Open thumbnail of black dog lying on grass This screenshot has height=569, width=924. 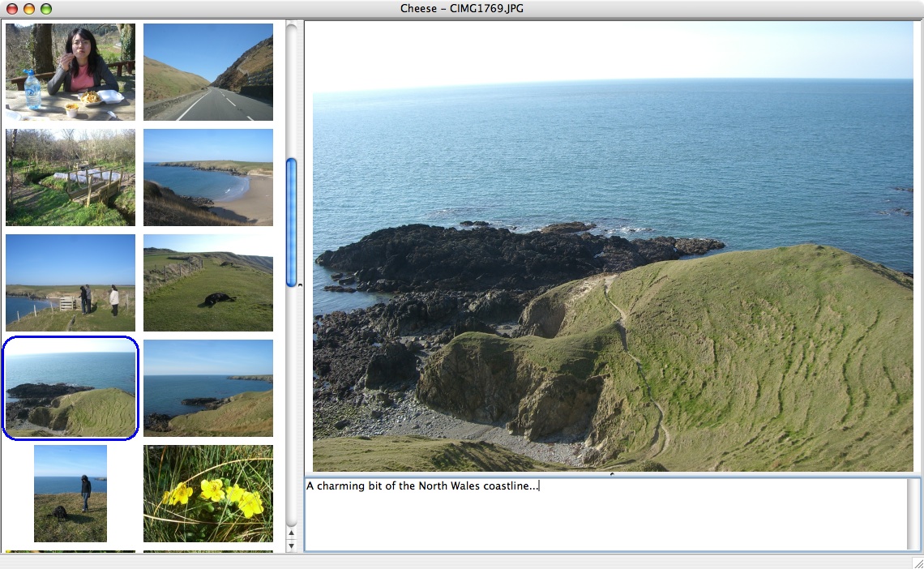coord(208,283)
